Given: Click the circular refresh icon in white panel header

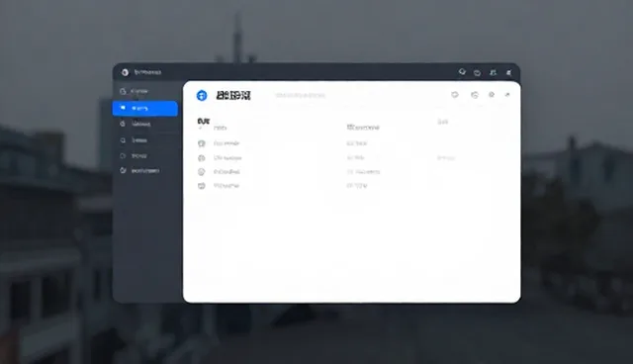Looking at the screenshot, I should point(475,95).
